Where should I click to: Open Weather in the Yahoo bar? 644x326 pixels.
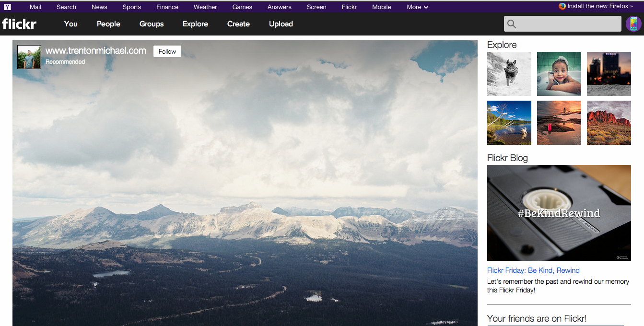point(205,7)
